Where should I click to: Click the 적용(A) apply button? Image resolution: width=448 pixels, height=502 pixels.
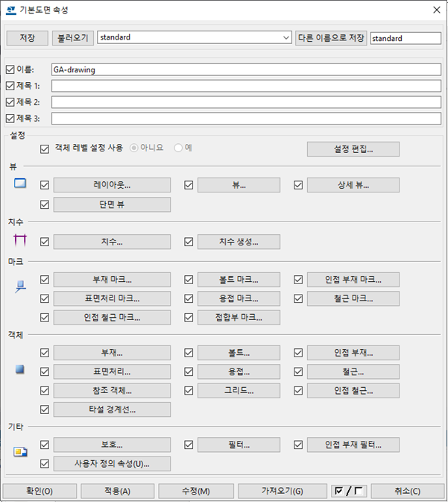pos(116,491)
